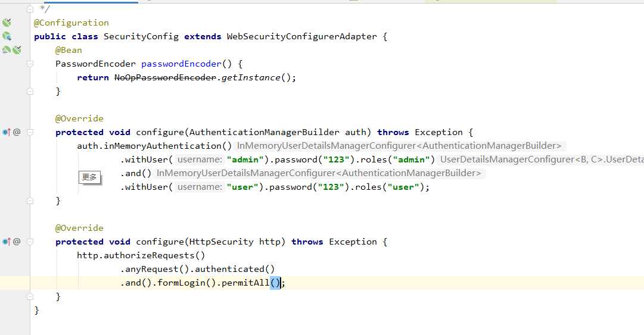This screenshot has height=335, width=644.
Task: Click the @ annotation gutter icon beside configure(HttpSecurity)
Action: click(x=17, y=242)
